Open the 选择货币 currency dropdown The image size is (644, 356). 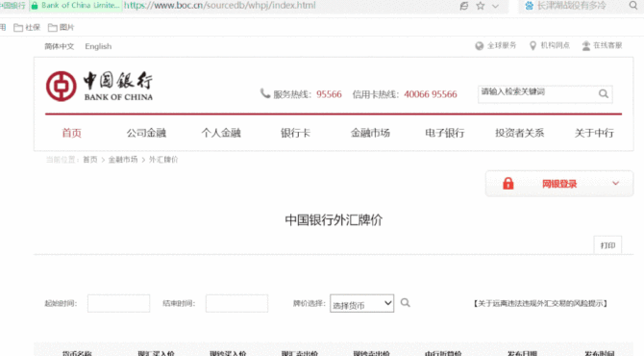pos(361,303)
